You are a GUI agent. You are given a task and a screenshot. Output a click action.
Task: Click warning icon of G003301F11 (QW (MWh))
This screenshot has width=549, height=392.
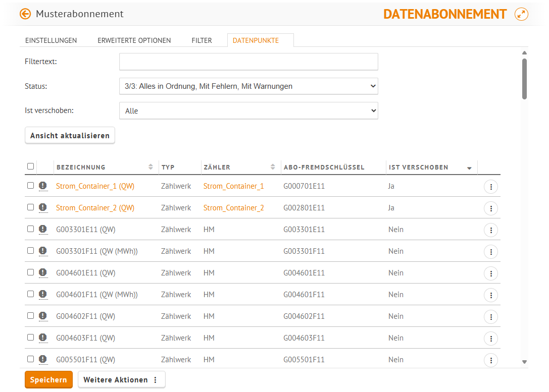tap(43, 251)
